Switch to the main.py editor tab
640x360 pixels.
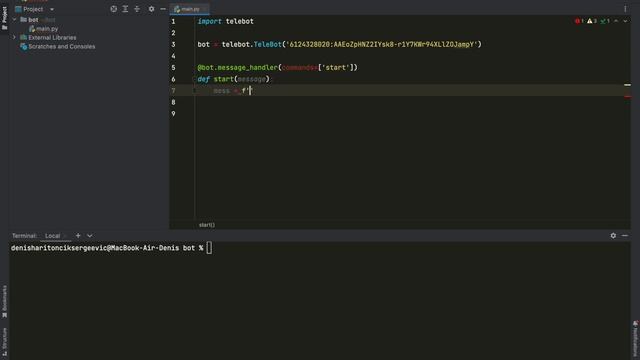[x=190, y=9]
